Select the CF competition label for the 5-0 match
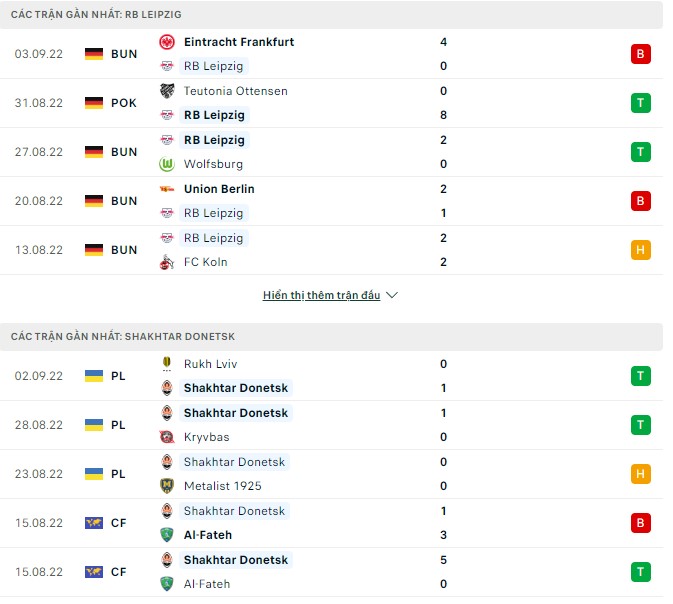 pyautogui.click(x=119, y=572)
